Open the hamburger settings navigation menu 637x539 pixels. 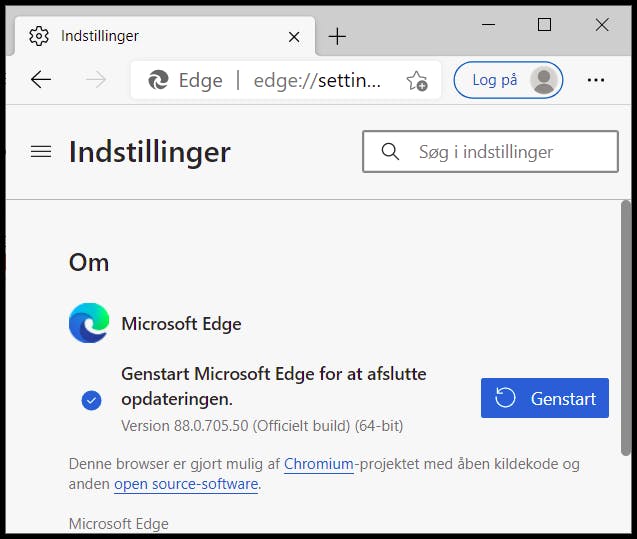point(41,152)
